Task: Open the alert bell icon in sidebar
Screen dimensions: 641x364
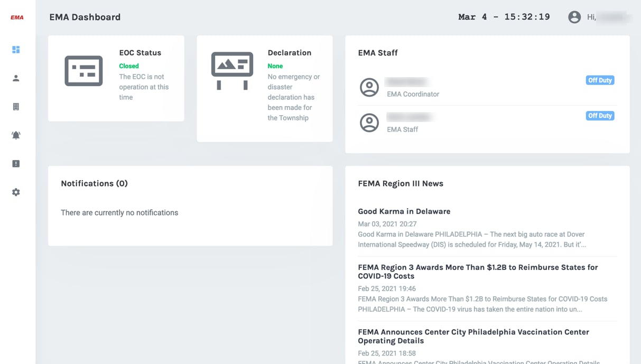Action: 16,135
